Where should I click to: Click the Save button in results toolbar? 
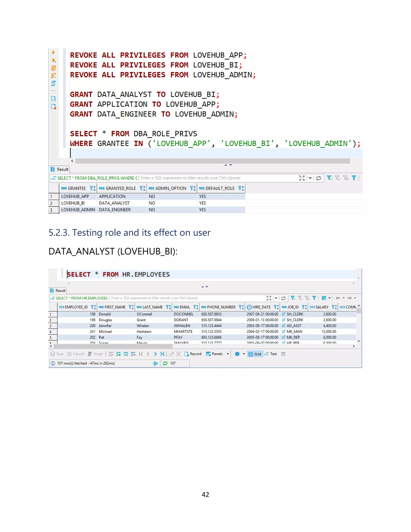(57, 354)
